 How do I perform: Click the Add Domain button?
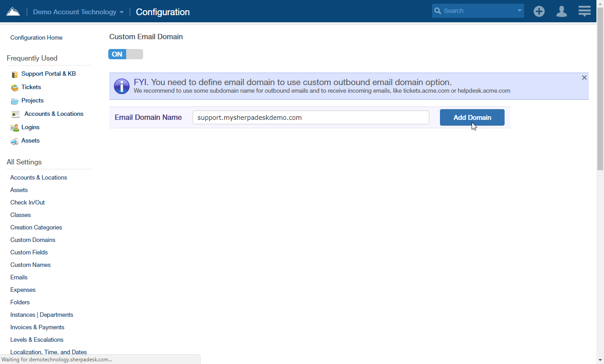click(472, 118)
